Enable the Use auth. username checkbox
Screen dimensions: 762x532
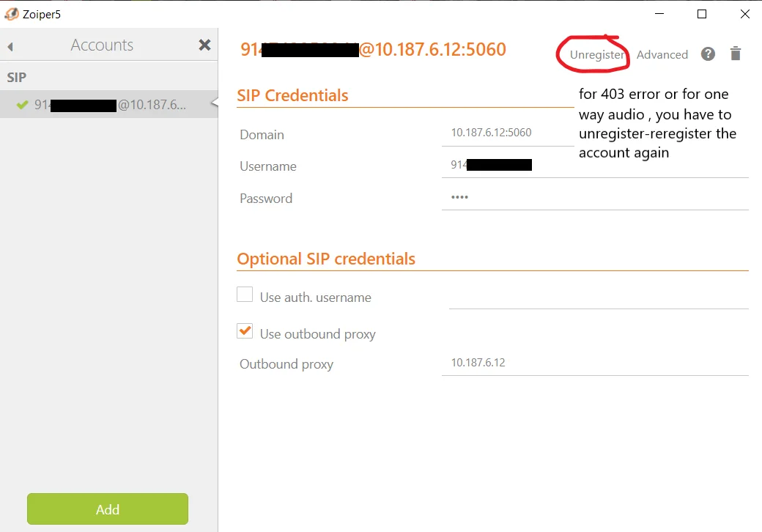(245, 295)
